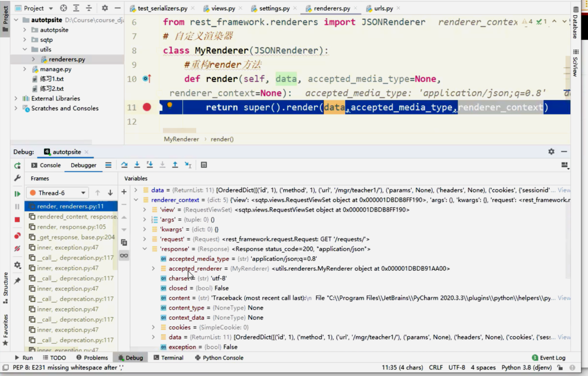Screen dimensions: 588x376
Task: Expand the autotpsite subfolder
Action: (25, 30)
